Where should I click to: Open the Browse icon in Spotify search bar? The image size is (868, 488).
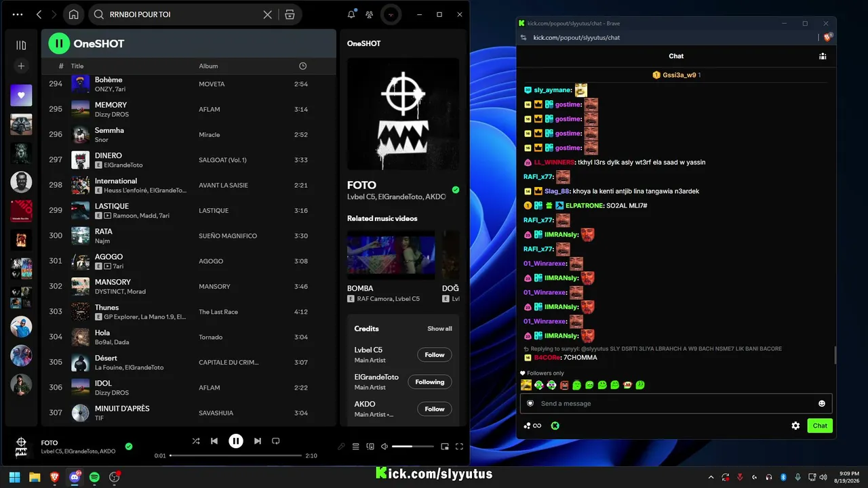point(290,14)
